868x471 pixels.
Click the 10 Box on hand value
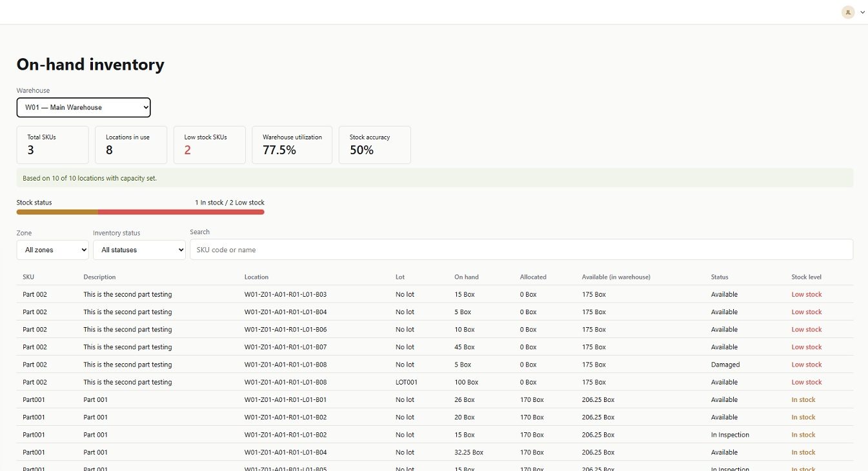(465, 329)
